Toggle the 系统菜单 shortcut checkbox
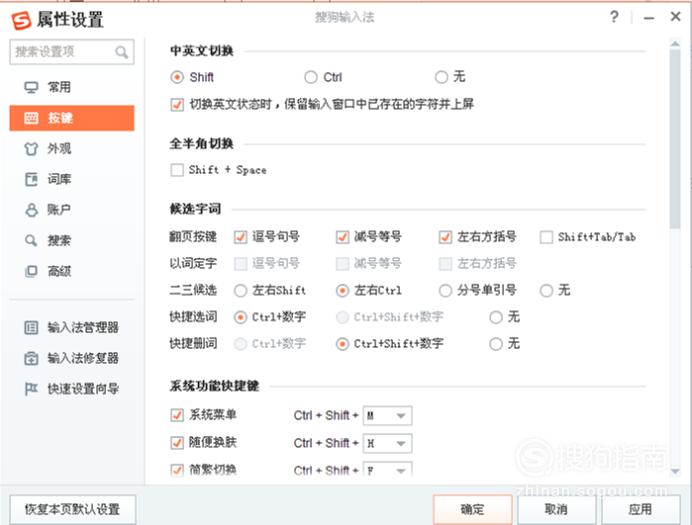 pos(177,415)
